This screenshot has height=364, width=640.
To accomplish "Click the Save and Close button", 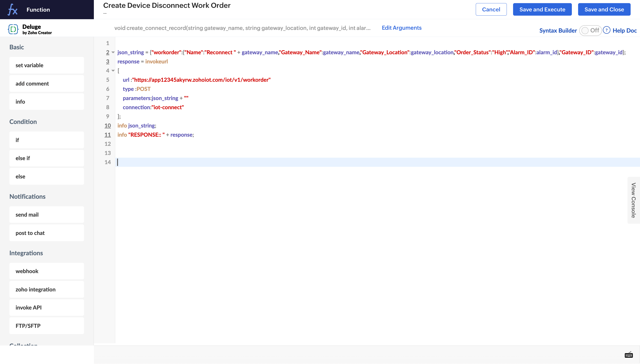I will coord(604,10).
